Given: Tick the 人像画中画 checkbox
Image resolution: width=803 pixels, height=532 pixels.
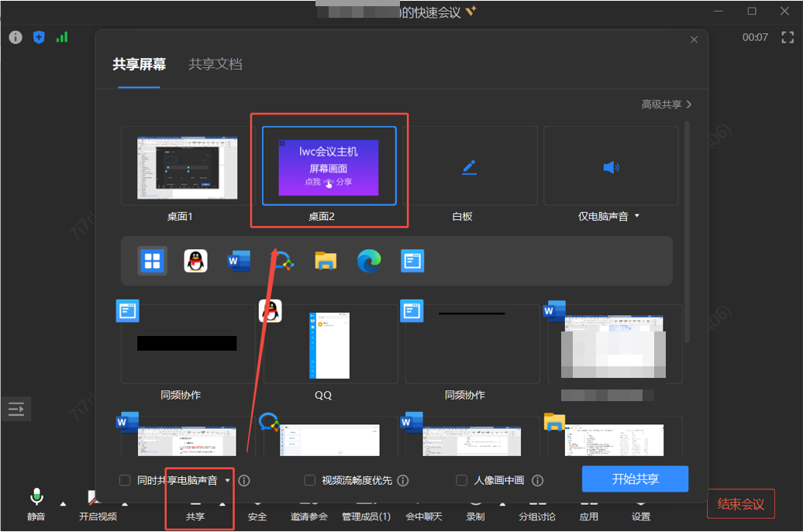Looking at the screenshot, I should tap(462, 480).
